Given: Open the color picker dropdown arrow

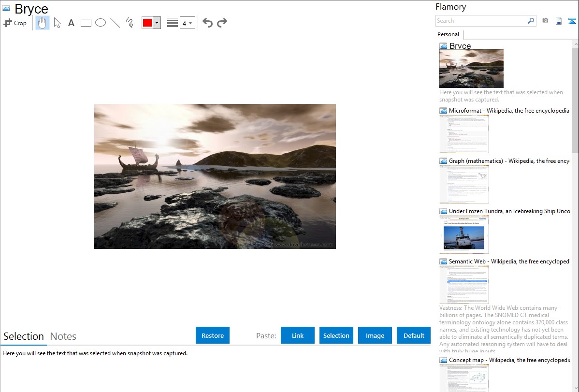Looking at the screenshot, I should (x=157, y=23).
